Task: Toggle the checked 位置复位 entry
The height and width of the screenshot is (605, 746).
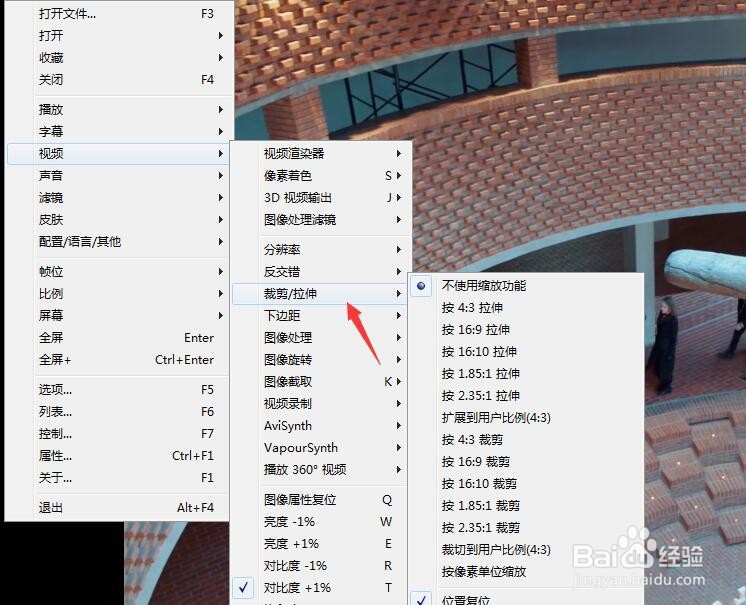Action: point(525,599)
